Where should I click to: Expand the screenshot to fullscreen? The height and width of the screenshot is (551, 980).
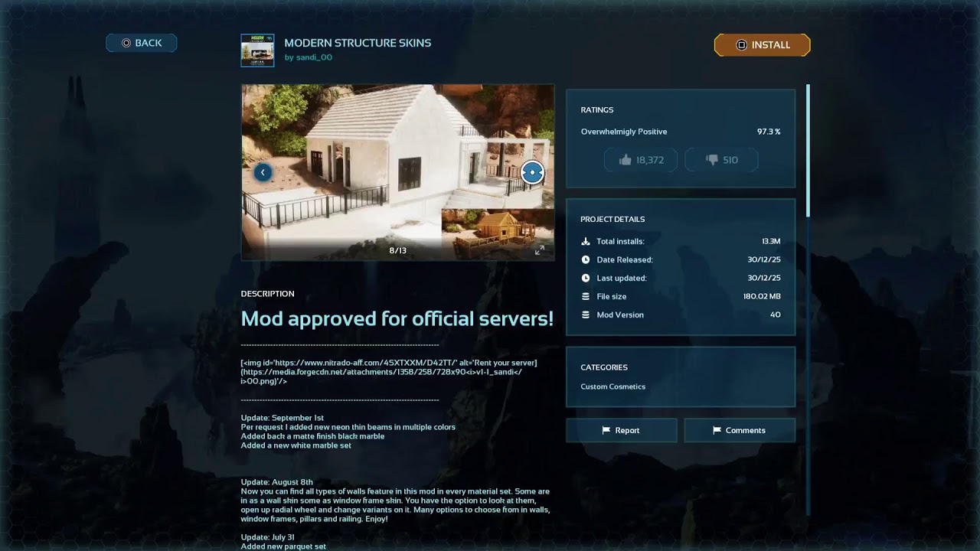point(539,250)
